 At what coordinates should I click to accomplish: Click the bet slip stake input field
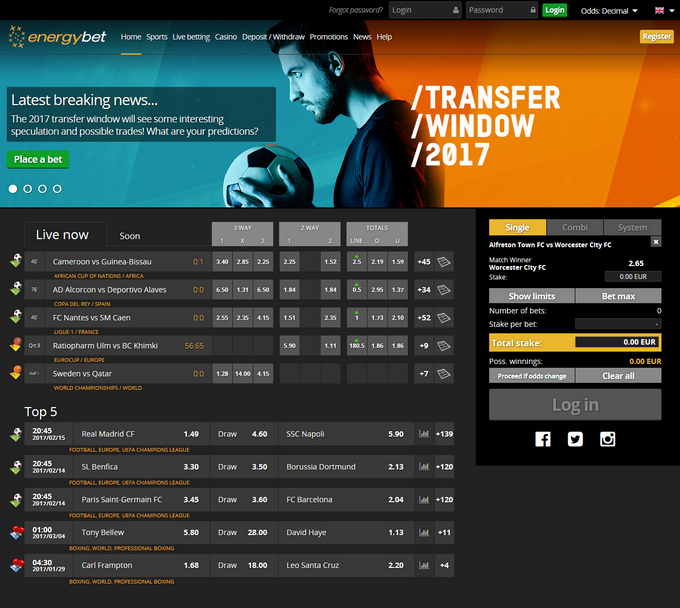(633, 277)
